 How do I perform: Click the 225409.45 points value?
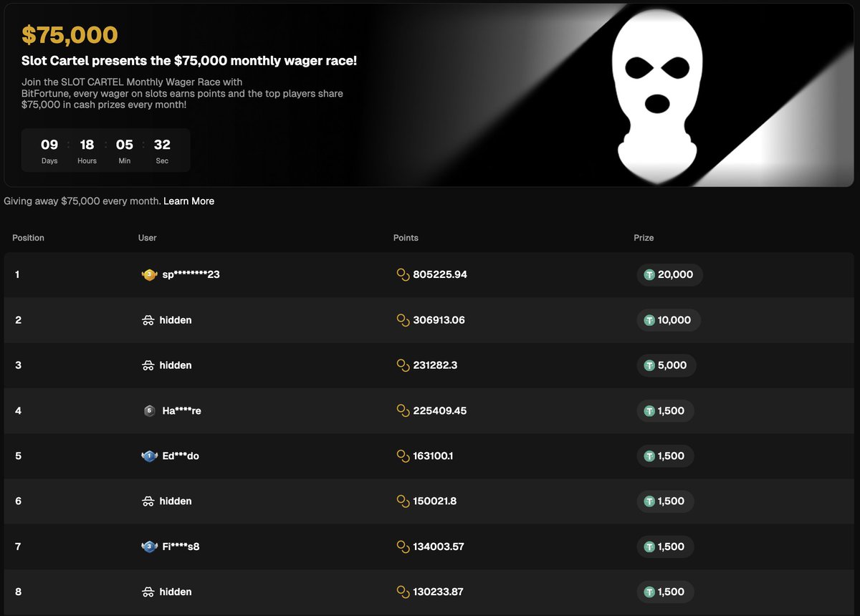click(440, 410)
